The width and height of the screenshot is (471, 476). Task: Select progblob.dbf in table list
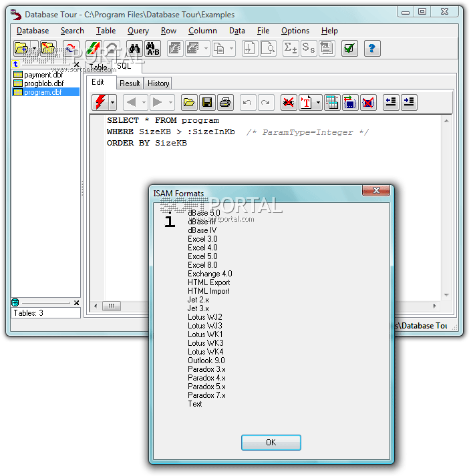43,83
